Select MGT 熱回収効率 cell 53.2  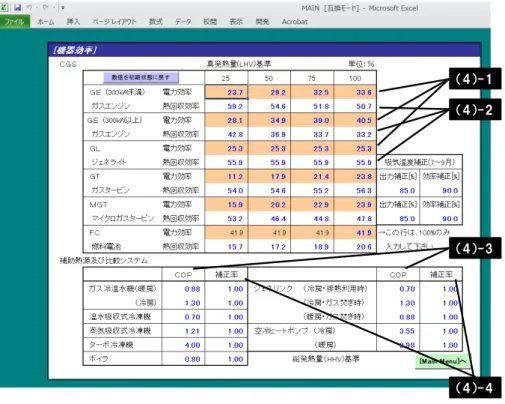point(226,219)
